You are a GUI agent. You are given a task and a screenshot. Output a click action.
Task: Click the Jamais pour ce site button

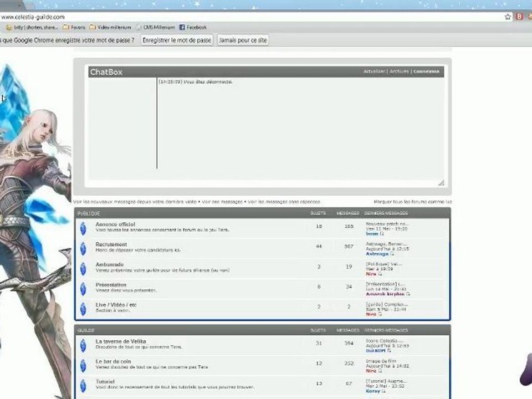pyautogui.click(x=243, y=40)
